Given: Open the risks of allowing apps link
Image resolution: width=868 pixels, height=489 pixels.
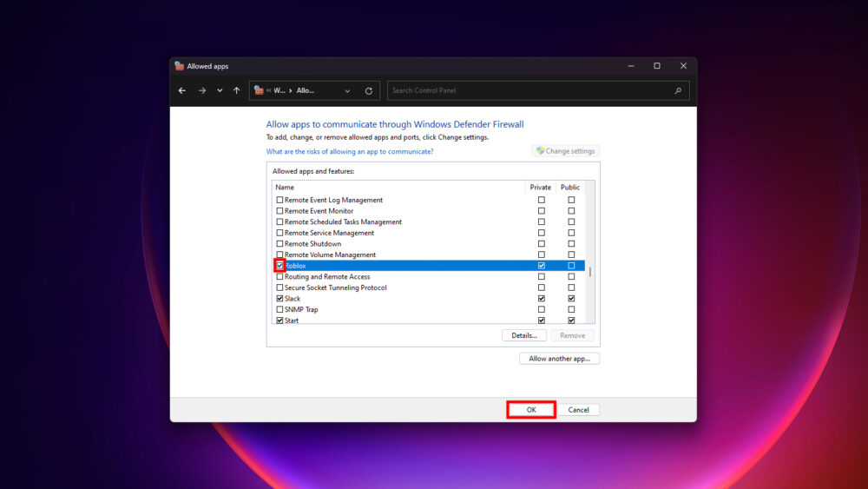Looking at the screenshot, I should pyautogui.click(x=350, y=151).
